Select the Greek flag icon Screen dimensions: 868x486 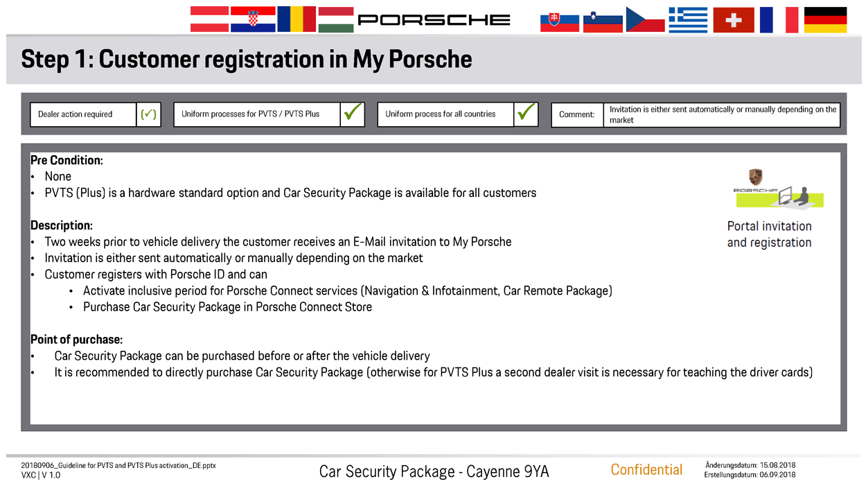point(688,19)
